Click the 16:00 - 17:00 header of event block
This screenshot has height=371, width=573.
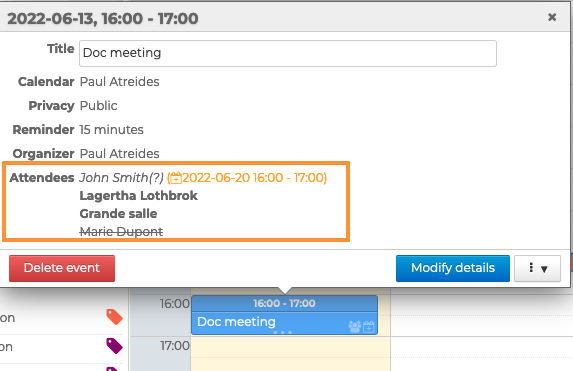(284, 303)
